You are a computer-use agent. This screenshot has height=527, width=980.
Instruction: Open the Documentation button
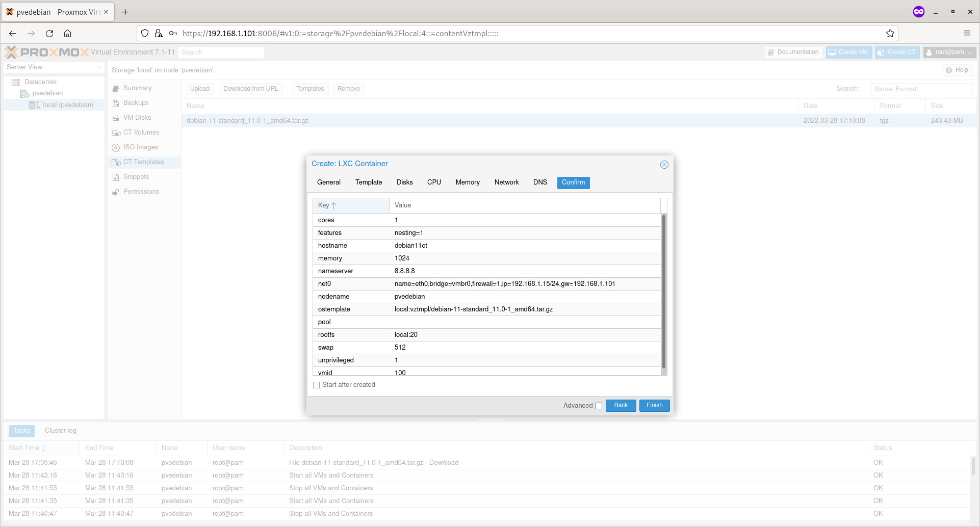pos(793,52)
